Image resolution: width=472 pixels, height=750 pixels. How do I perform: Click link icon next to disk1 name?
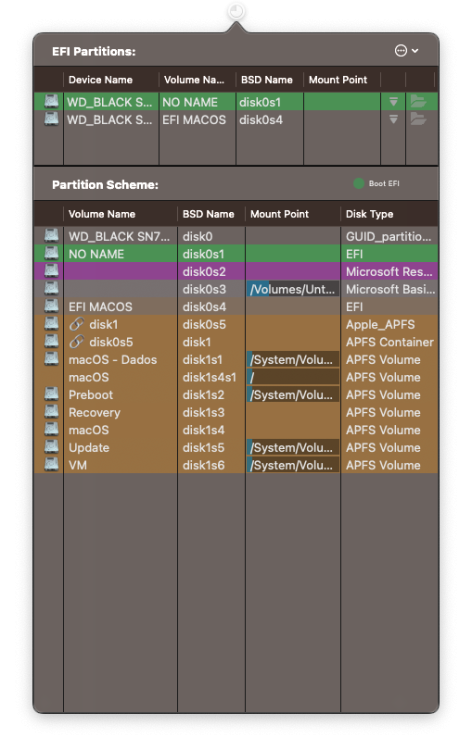pyautogui.click(x=77, y=324)
